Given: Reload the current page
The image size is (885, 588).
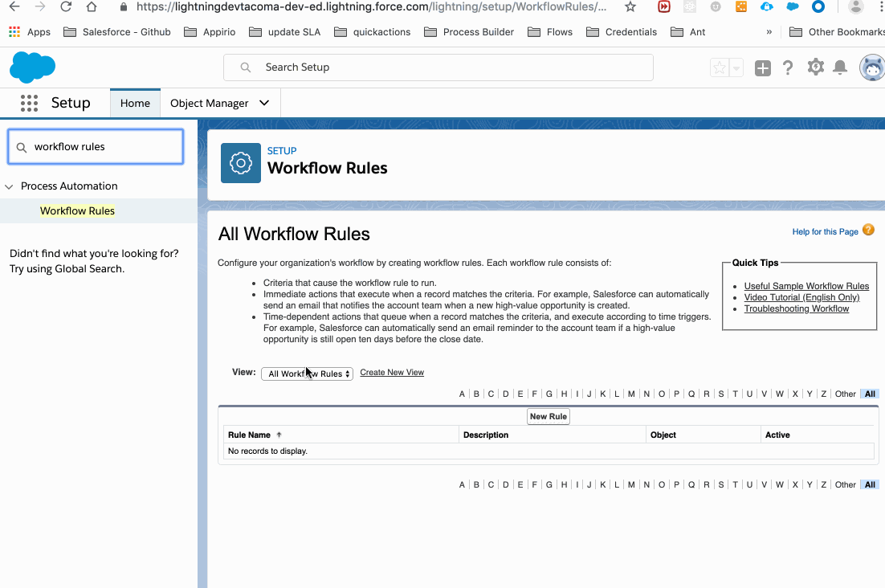Looking at the screenshot, I should pos(66,6).
